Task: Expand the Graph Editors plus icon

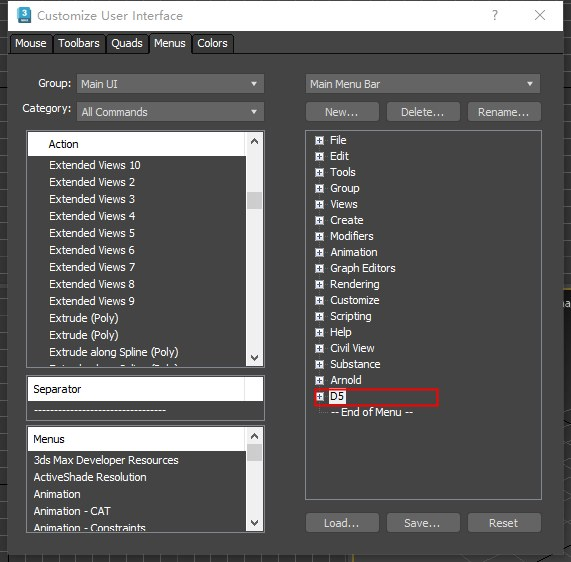Action: (319, 268)
